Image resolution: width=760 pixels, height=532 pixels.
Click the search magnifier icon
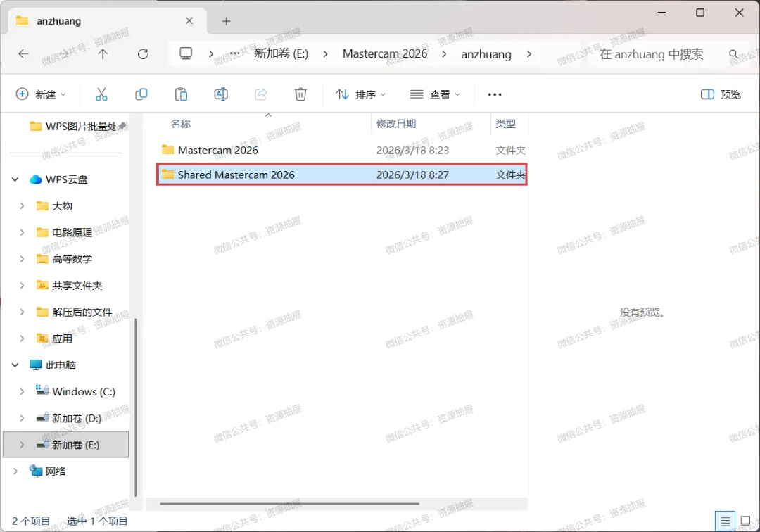click(734, 53)
